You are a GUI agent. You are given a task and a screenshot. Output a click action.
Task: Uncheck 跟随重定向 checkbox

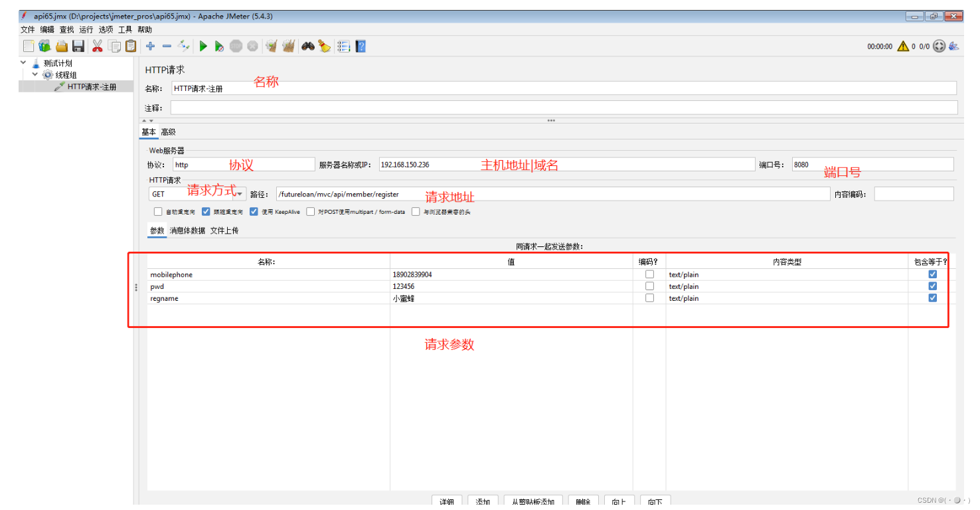[206, 212]
